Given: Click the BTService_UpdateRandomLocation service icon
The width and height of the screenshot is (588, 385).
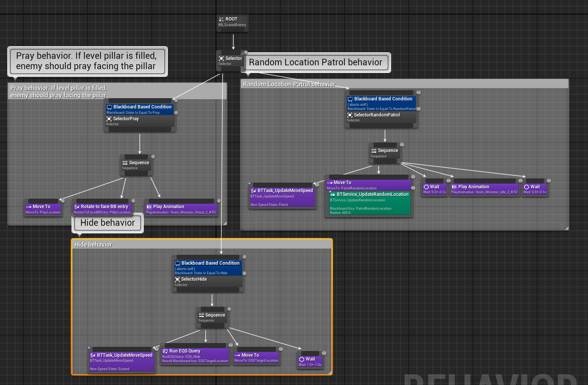Looking at the screenshot, I should coord(332,194).
